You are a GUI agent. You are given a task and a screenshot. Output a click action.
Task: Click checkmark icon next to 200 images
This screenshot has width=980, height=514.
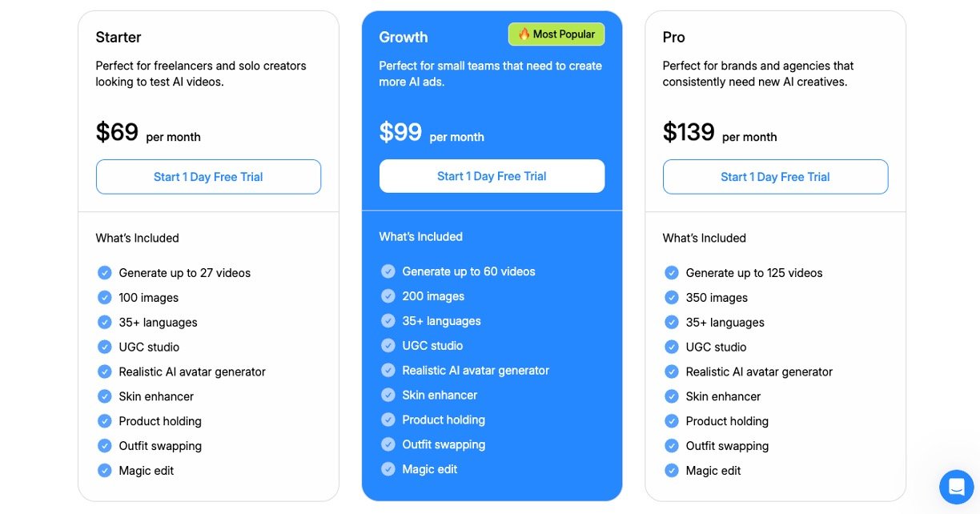[388, 296]
